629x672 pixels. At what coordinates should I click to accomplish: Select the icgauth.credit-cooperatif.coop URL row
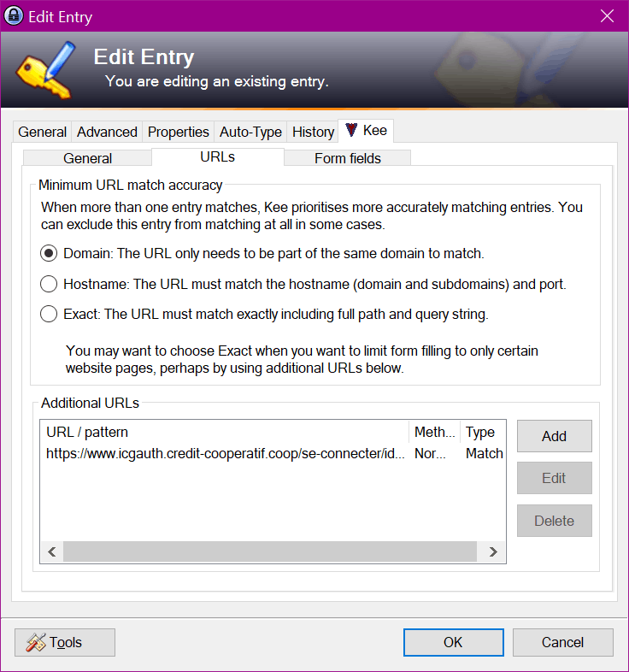pos(226,454)
